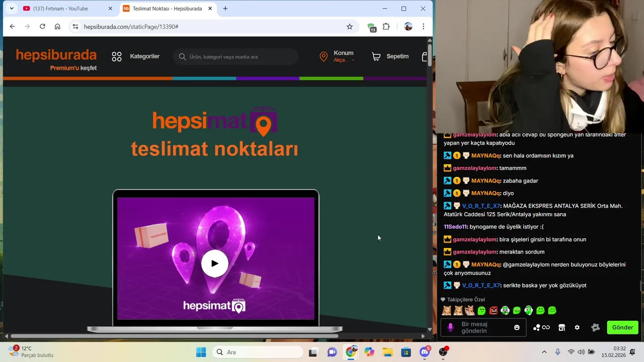Click MAYNAQq's name on 'zabaha gadar' message
The image size is (644, 362).
tap(486, 180)
